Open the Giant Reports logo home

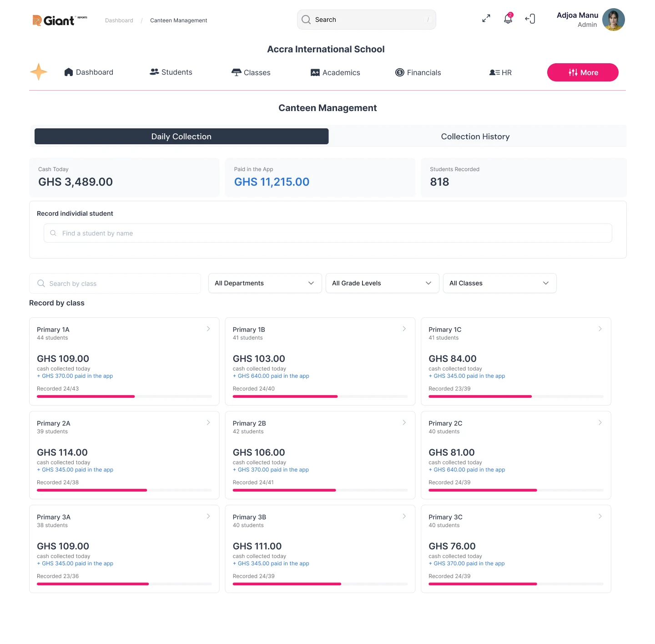coord(60,20)
